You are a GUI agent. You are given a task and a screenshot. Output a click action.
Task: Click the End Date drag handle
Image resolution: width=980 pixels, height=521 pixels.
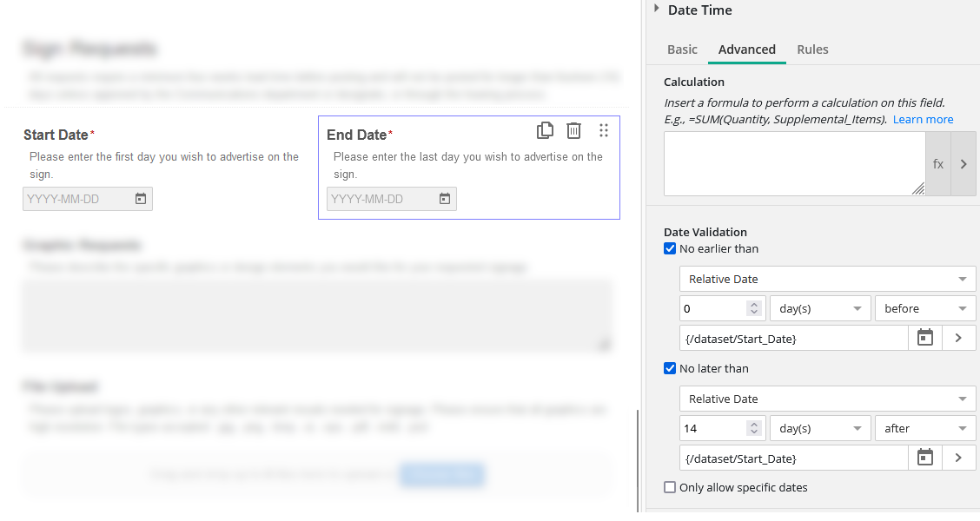coord(604,130)
